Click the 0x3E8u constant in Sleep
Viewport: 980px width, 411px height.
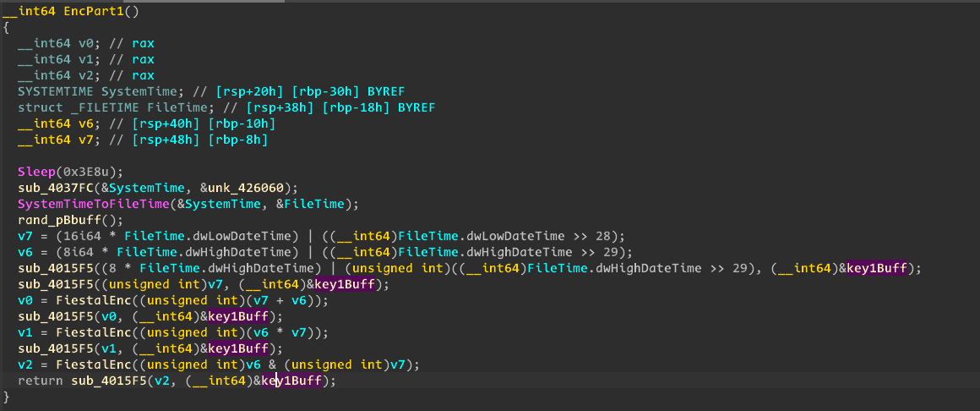click(79, 170)
